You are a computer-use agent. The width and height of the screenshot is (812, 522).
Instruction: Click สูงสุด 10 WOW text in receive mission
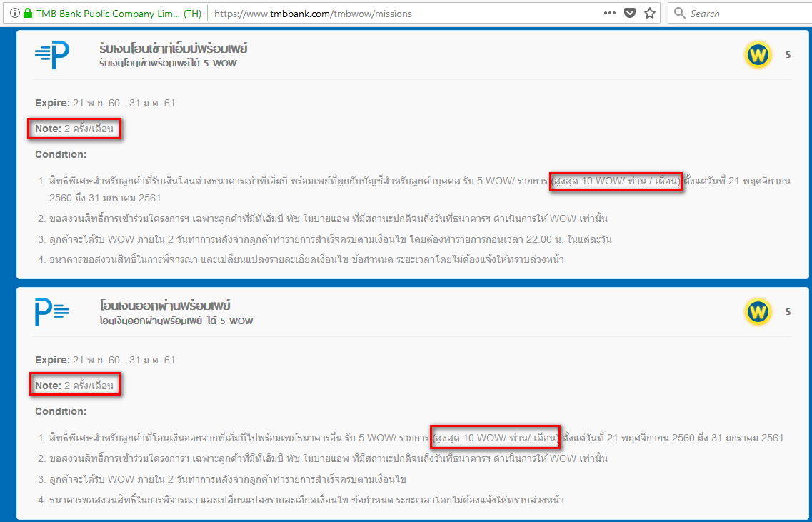click(x=616, y=181)
